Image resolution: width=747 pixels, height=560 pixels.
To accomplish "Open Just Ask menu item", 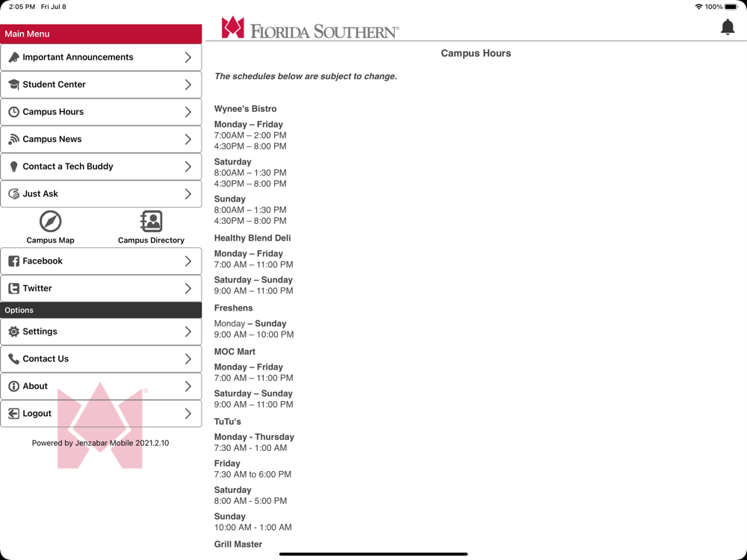I will click(x=101, y=194).
